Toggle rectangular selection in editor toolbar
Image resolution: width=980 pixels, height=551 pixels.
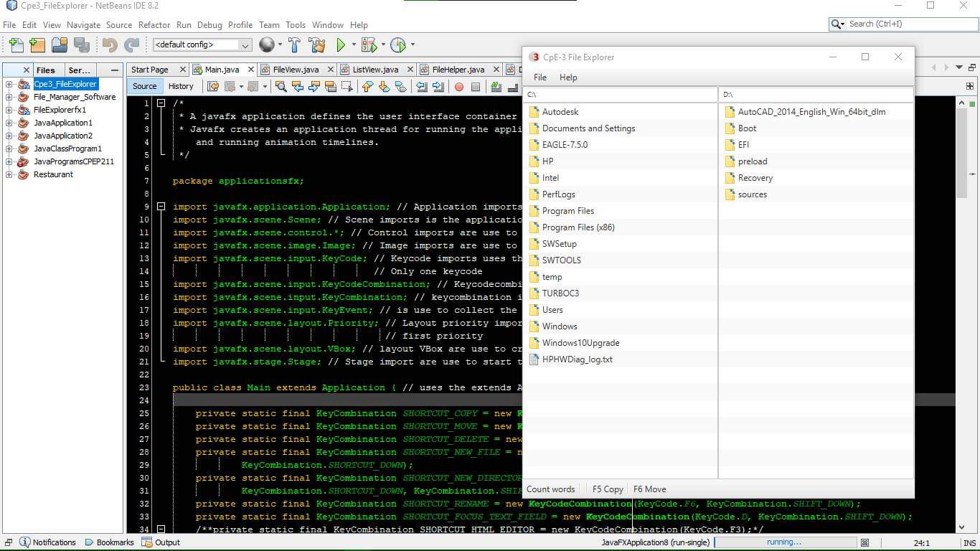[347, 87]
